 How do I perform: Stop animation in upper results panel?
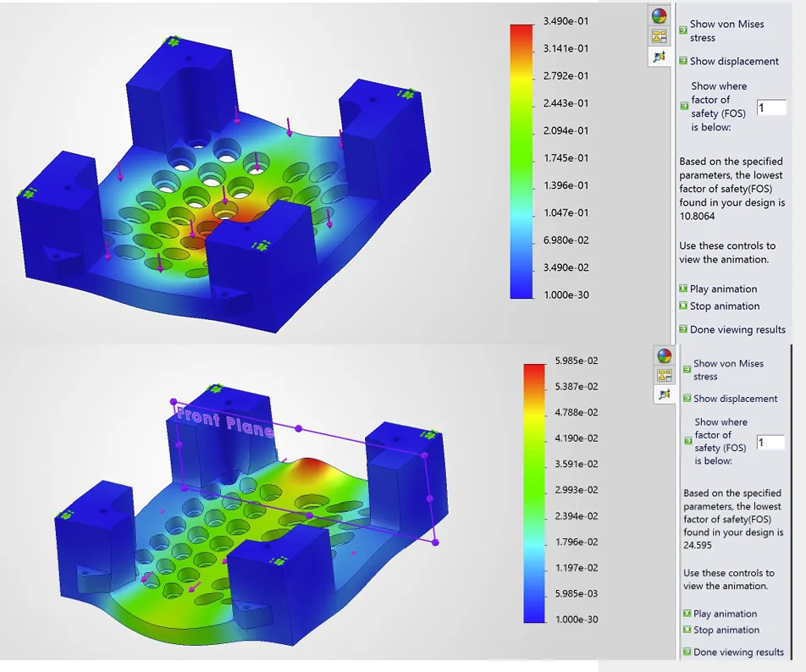(x=719, y=306)
